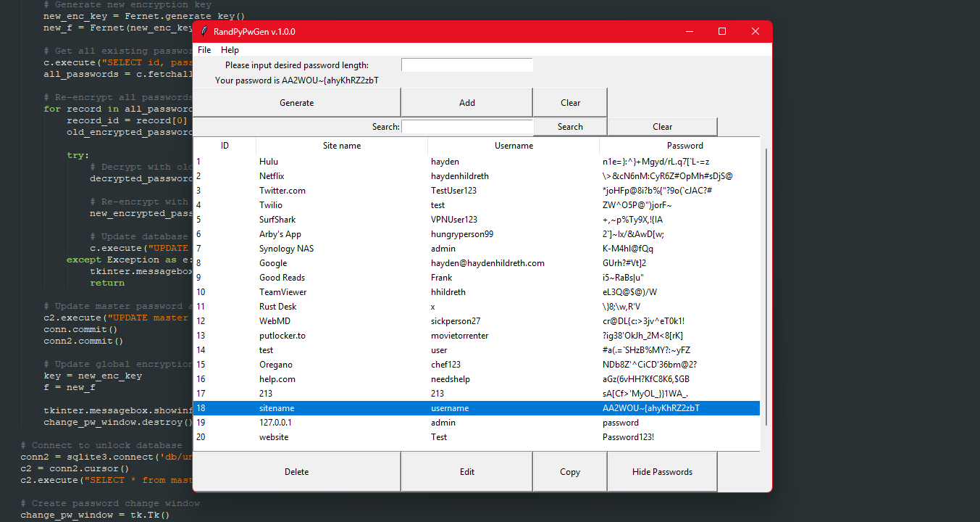980x522 pixels.
Task: Click the username chef123
Action: coord(446,365)
